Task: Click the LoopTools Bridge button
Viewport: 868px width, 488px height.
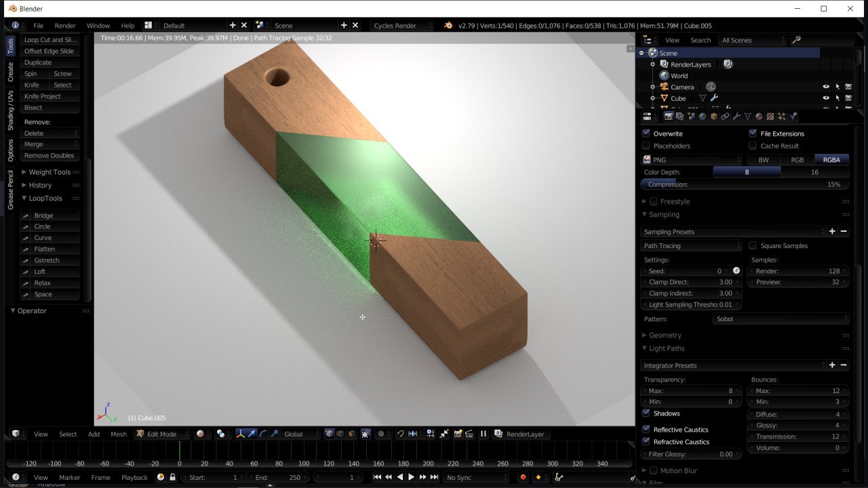Action: click(x=50, y=216)
